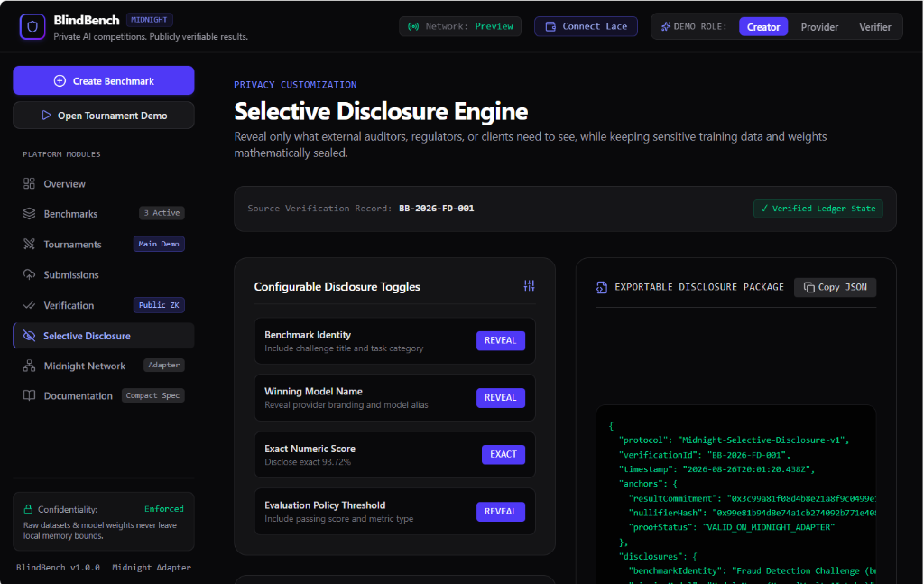The image size is (924, 584).
Task: Click the JSON disclosure package code block
Action: click(x=735, y=495)
